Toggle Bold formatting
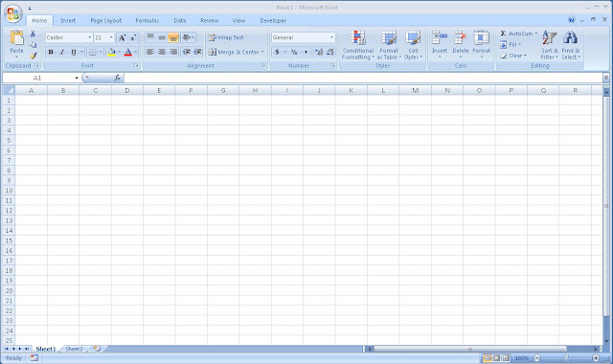613x364 pixels. 51,52
